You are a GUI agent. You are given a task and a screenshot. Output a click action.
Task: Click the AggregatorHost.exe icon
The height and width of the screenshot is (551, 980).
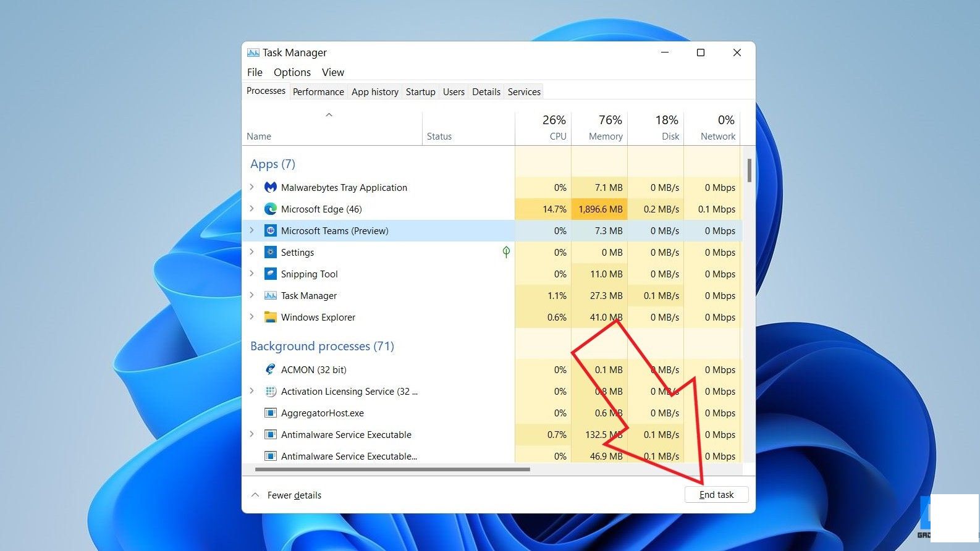tap(270, 413)
